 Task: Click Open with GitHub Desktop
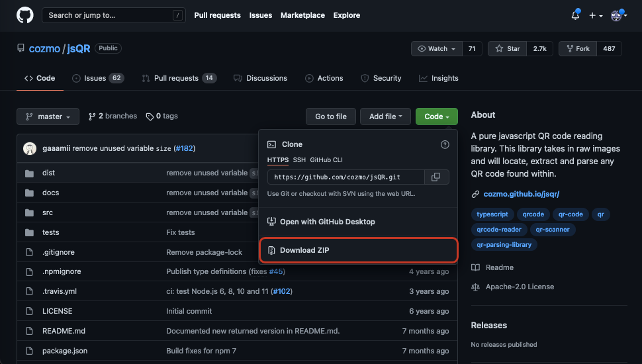pos(358,222)
